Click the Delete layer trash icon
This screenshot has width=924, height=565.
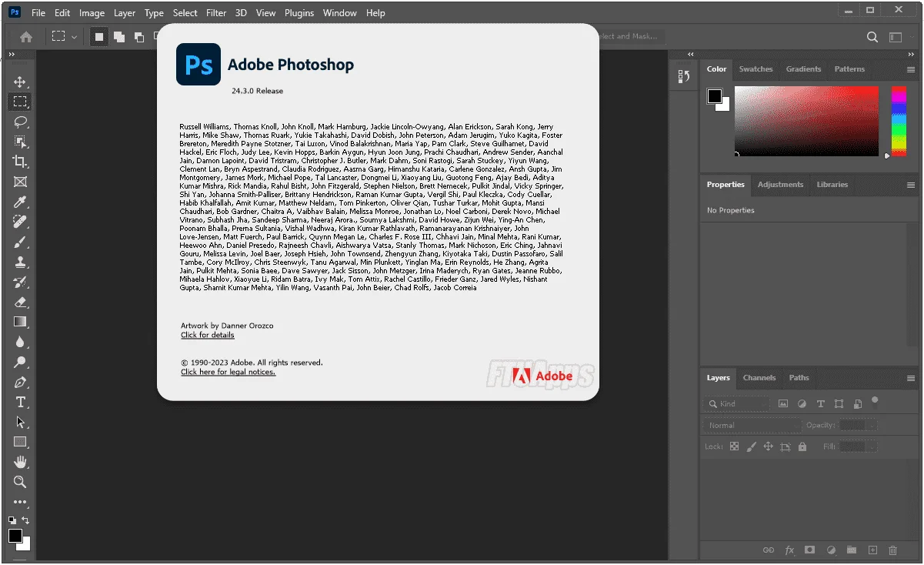(893, 550)
